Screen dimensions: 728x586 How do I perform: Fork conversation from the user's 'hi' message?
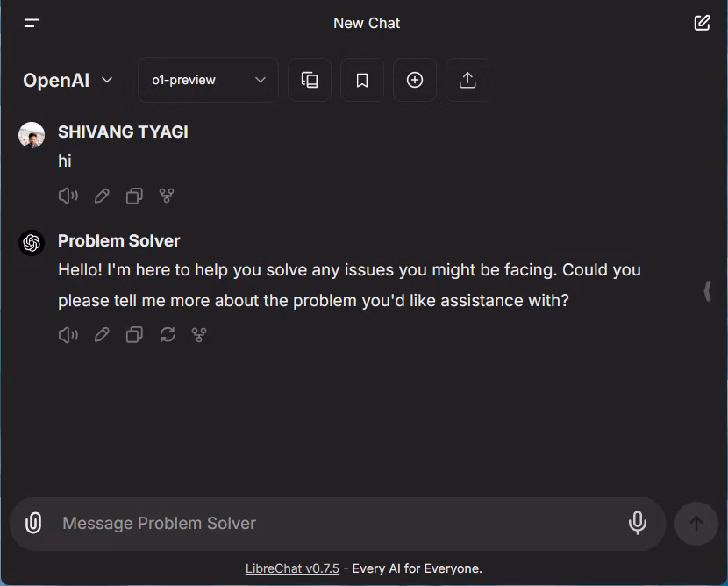coord(167,196)
